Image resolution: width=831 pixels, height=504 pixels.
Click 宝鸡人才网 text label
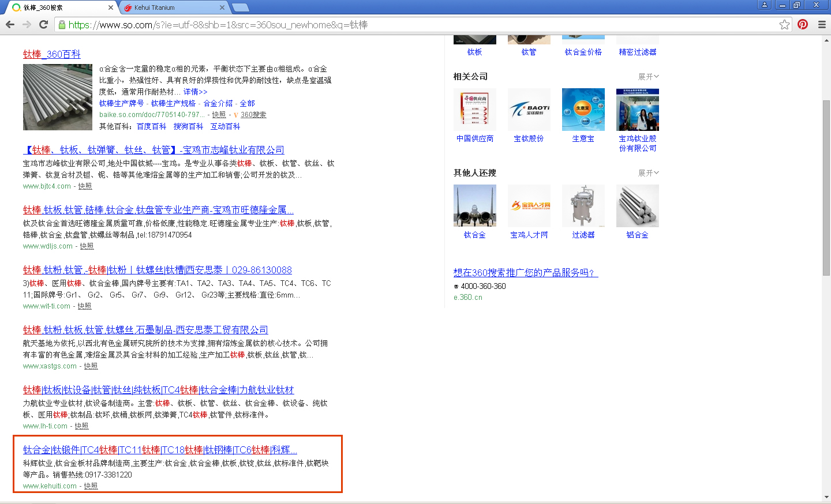529,235
